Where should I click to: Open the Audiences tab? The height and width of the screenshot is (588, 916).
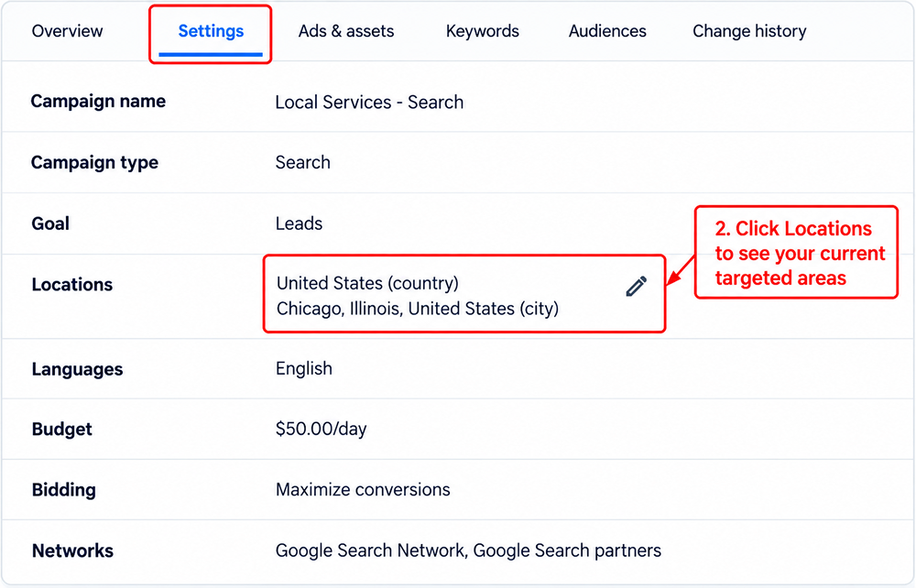[x=607, y=31]
